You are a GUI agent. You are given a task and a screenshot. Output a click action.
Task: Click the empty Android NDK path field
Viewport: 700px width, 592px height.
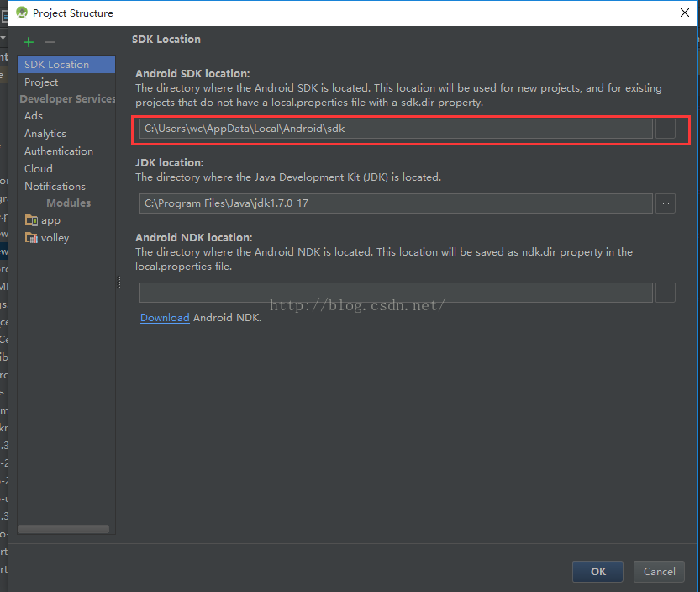(x=396, y=293)
